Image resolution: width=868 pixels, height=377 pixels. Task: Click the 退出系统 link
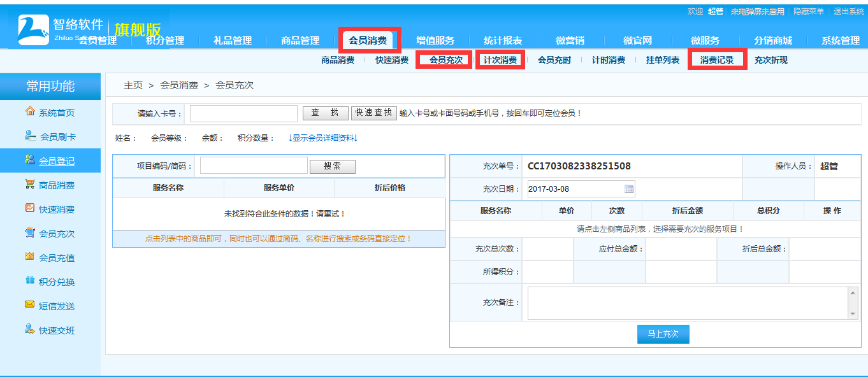tap(848, 11)
